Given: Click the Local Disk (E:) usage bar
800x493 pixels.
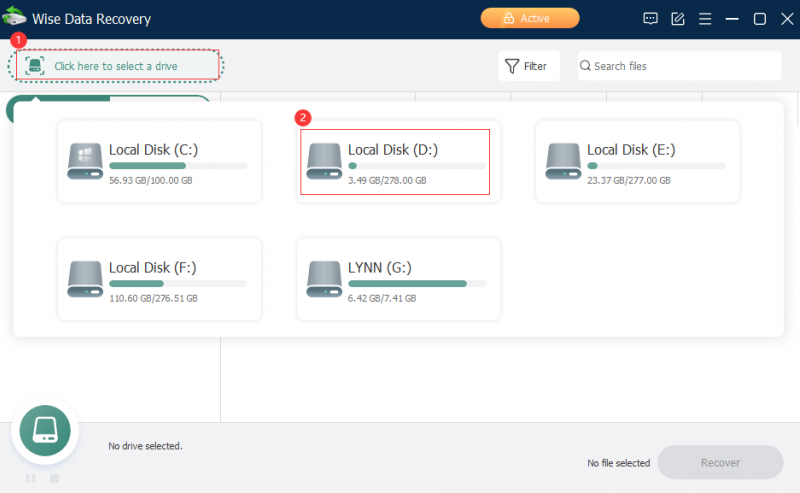Looking at the screenshot, I should (656, 166).
